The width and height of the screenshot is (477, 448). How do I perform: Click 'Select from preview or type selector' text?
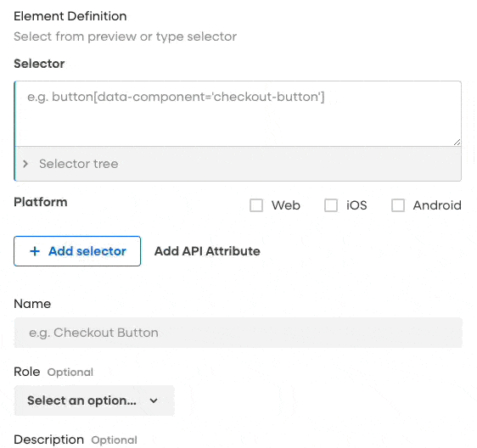pos(126,36)
